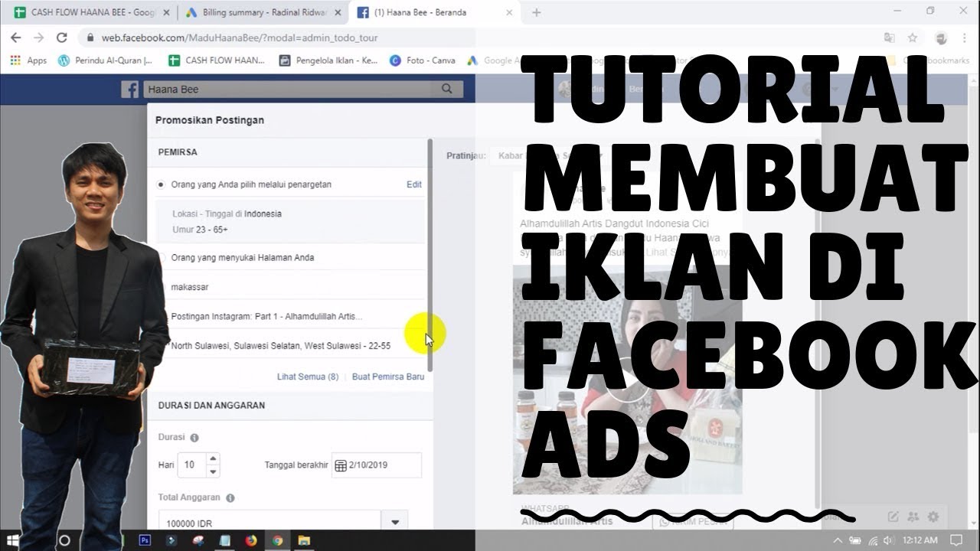Click the Facebook search magnifier icon
Screen dimensions: 980x551
447,89
